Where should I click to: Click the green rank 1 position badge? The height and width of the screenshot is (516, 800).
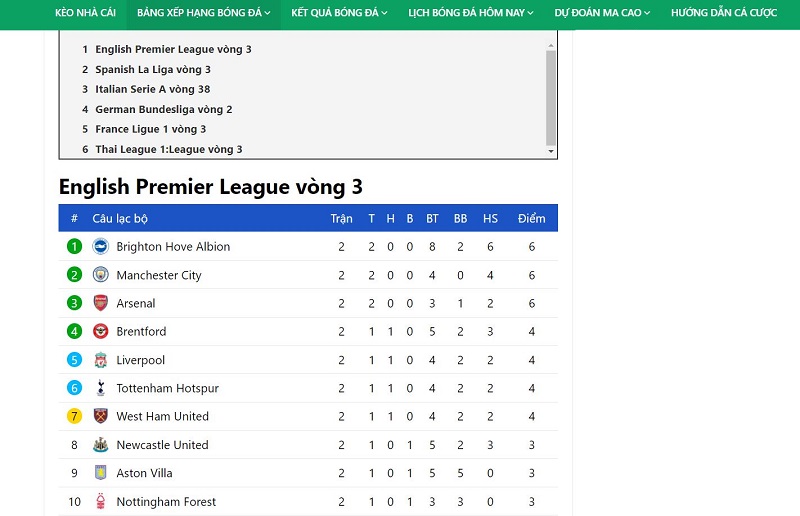point(74,247)
